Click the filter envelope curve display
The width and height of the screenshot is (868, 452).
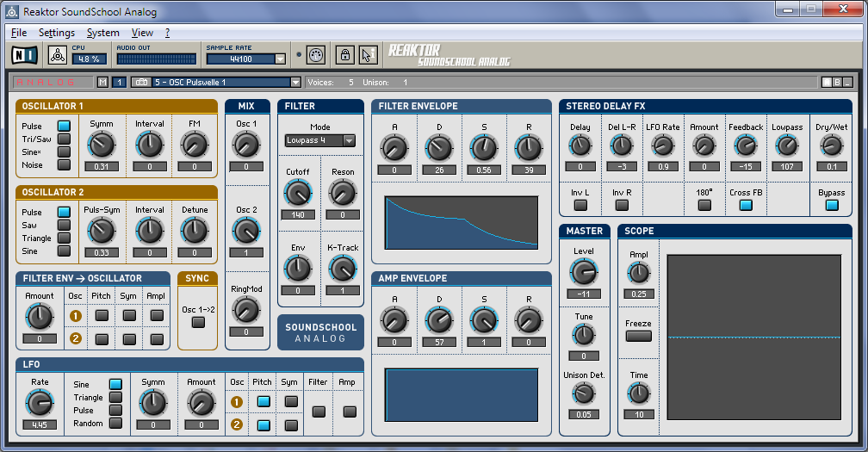[462, 222]
